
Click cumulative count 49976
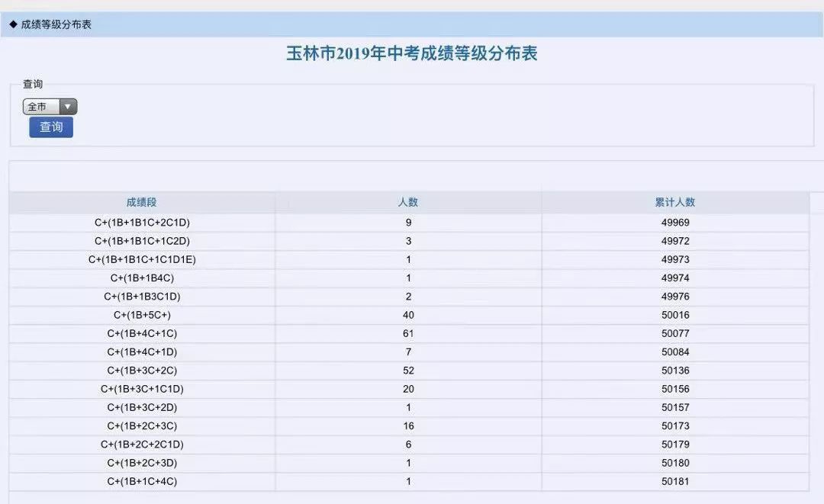click(675, 297)
